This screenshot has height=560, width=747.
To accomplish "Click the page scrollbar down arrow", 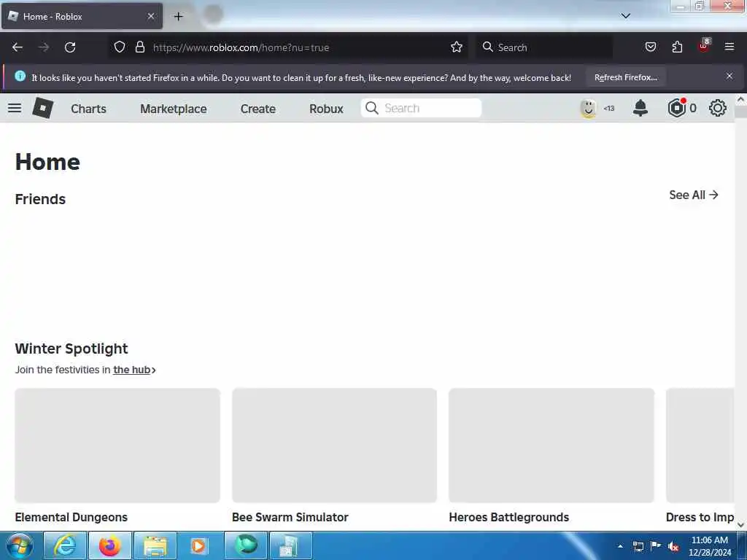I will tap(740, 525).
